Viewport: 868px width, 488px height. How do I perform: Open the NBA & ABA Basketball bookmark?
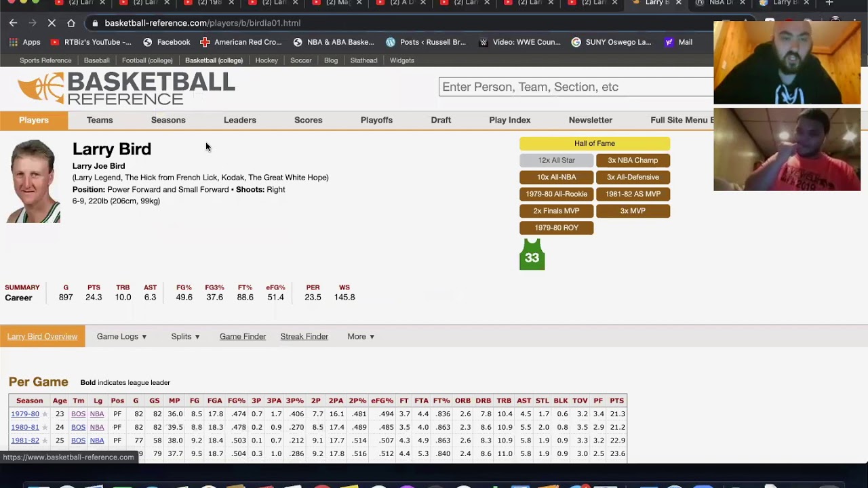click(334, 42)
